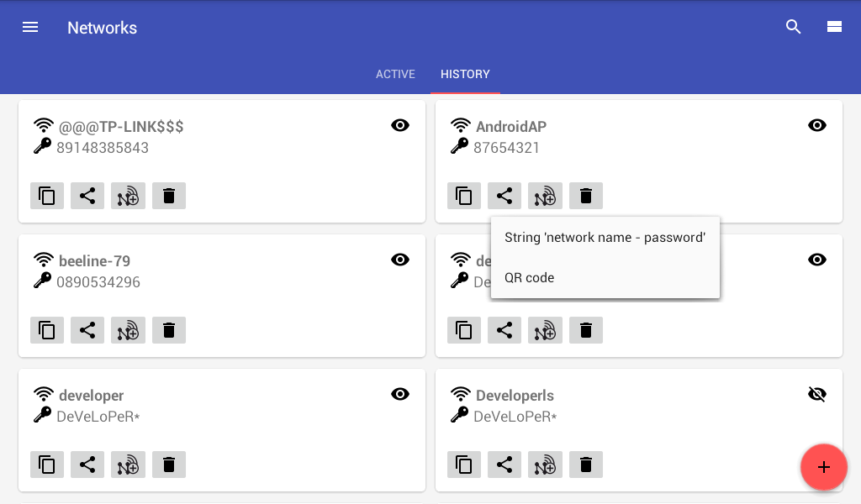Open share options for AndroidAP
This screenshot has width=861, height=504.
(504, 196)
